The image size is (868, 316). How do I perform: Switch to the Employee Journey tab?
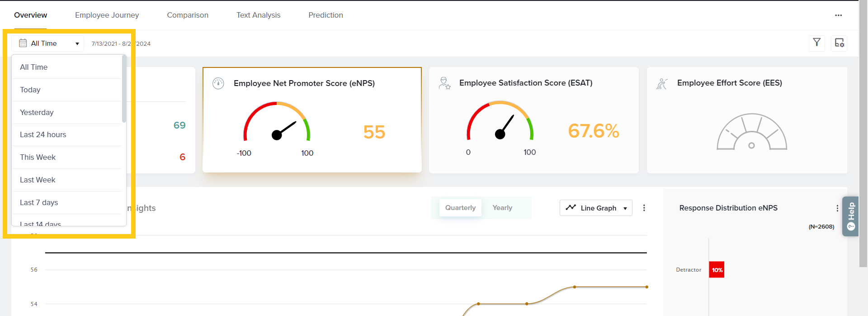pos(107,15)
